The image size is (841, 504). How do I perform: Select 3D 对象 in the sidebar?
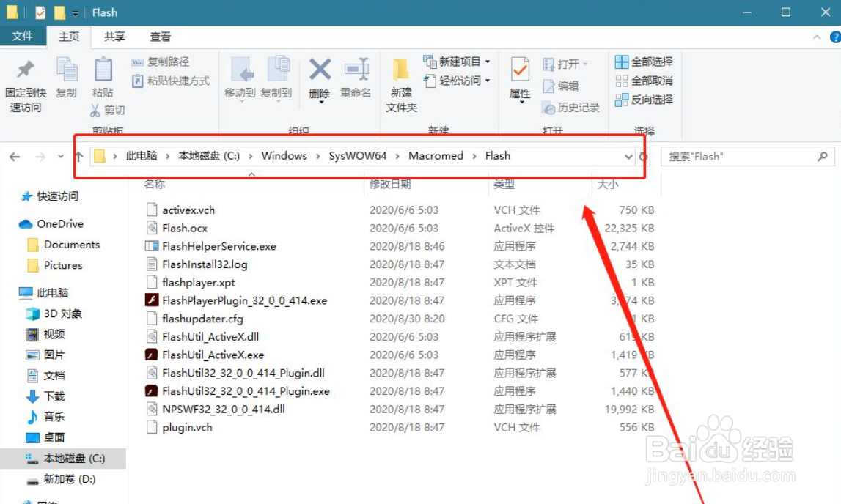[x=55, y=314]
